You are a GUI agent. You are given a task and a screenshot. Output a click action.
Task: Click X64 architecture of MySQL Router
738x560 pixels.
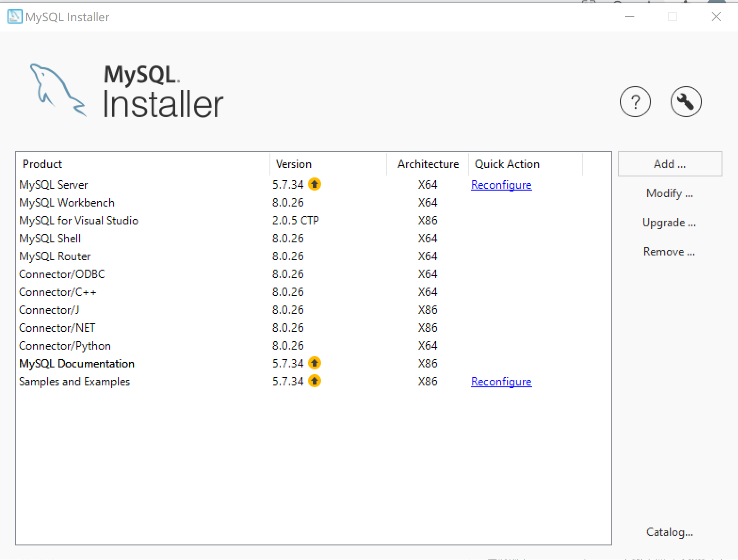pos(428,256)
